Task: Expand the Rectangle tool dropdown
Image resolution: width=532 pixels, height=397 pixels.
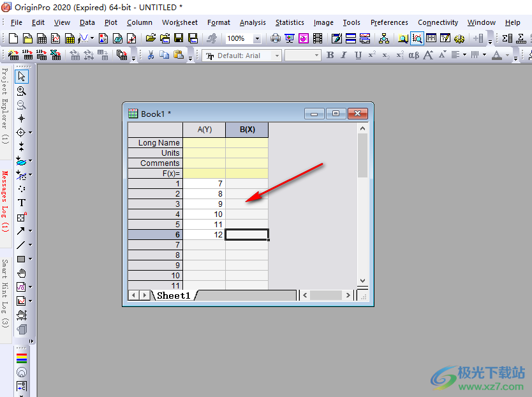Action: (x=30, y=259)
